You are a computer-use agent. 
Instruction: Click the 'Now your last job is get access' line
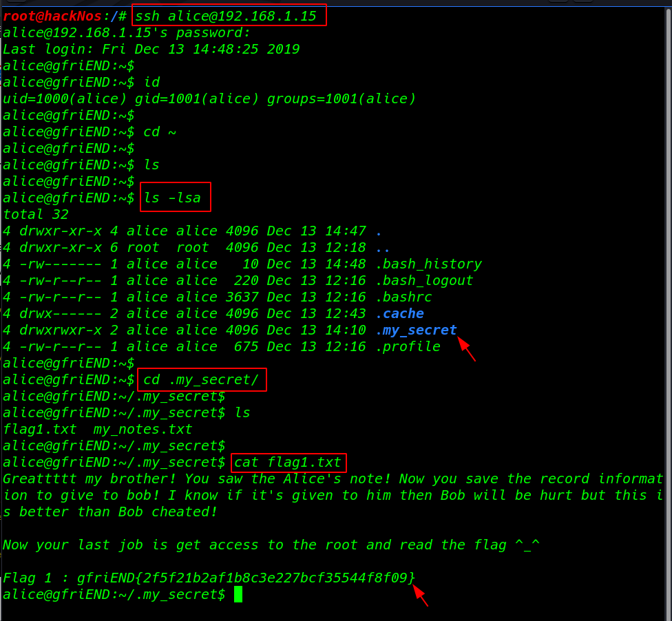pos(271,545)
